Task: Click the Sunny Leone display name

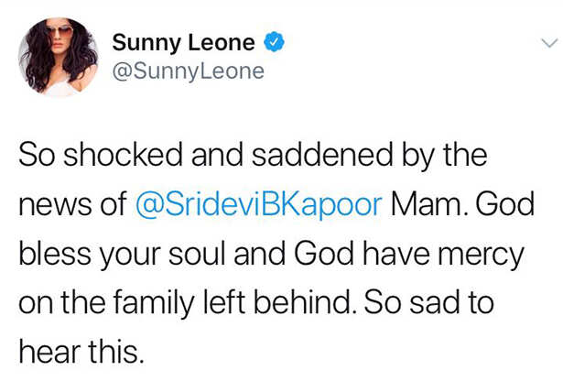Action: (x=183, y=42)
